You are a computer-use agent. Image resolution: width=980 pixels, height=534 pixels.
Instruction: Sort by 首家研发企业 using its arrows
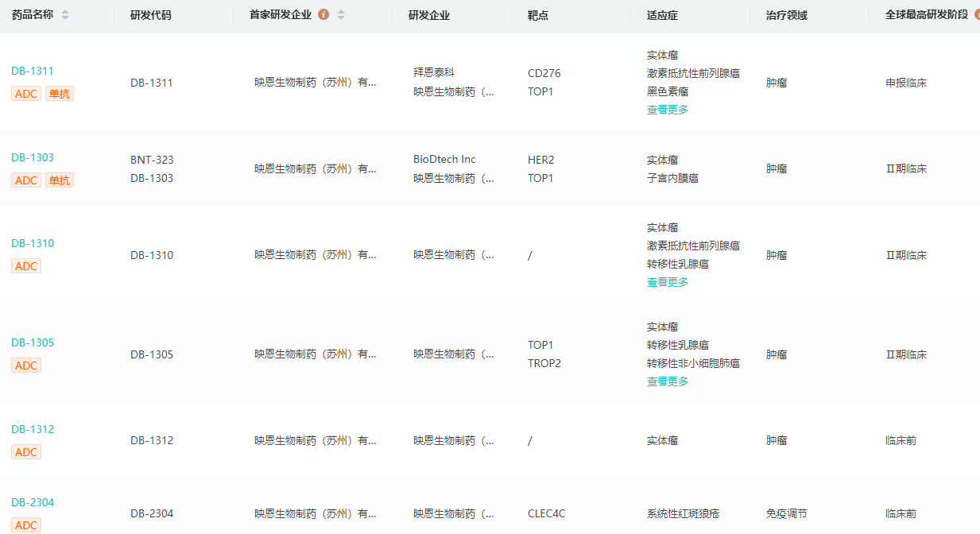341,15
